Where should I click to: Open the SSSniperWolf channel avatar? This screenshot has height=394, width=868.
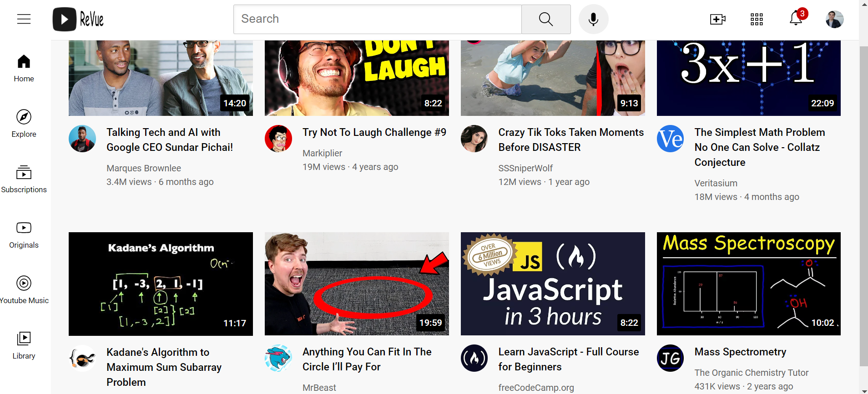474,139
